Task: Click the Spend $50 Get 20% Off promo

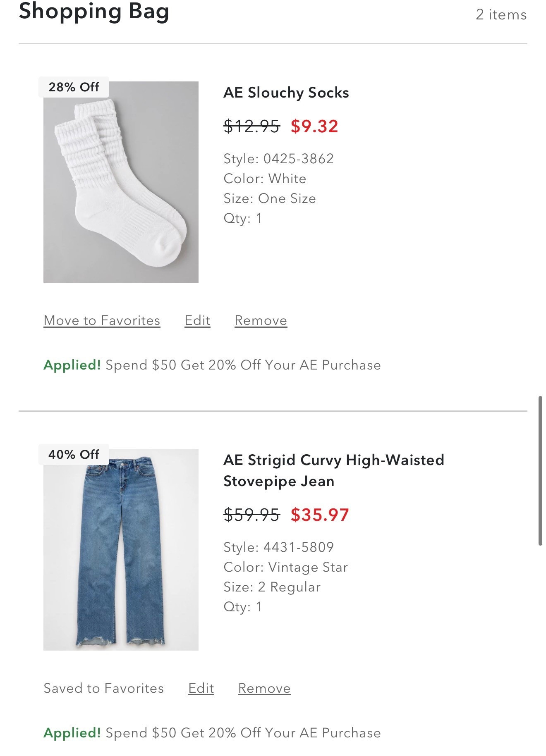Action: click(x=243, y=365)
